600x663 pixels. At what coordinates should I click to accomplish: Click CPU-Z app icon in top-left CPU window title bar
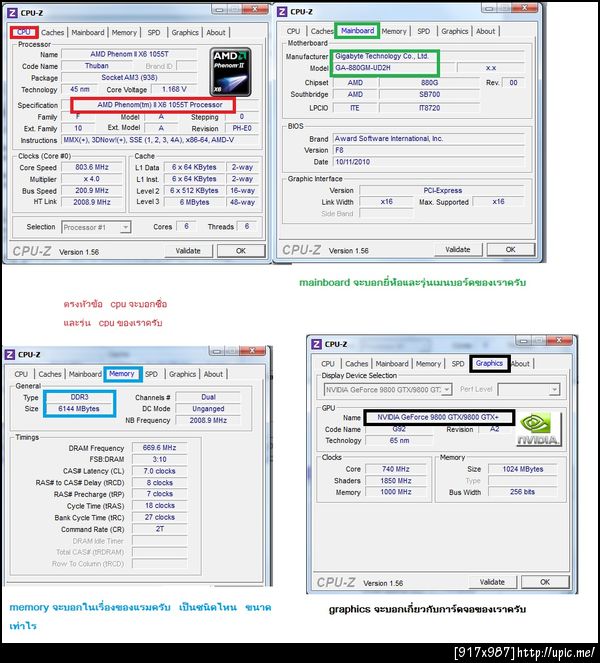click(x=12, y=13)
